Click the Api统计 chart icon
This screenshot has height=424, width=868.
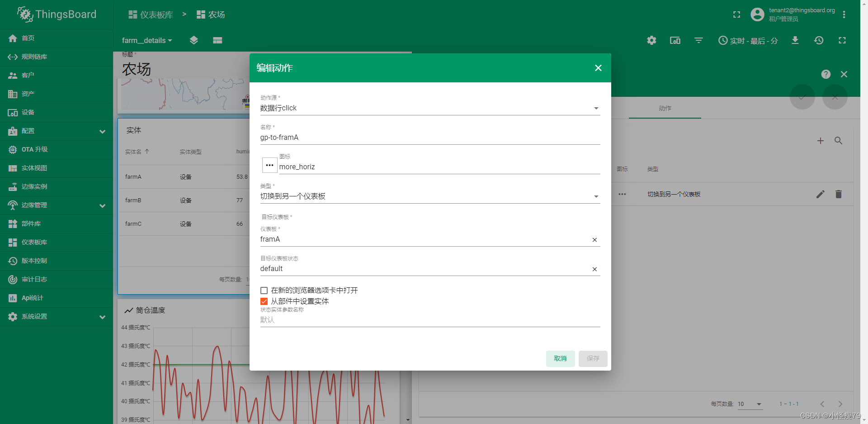pos(13,298)
